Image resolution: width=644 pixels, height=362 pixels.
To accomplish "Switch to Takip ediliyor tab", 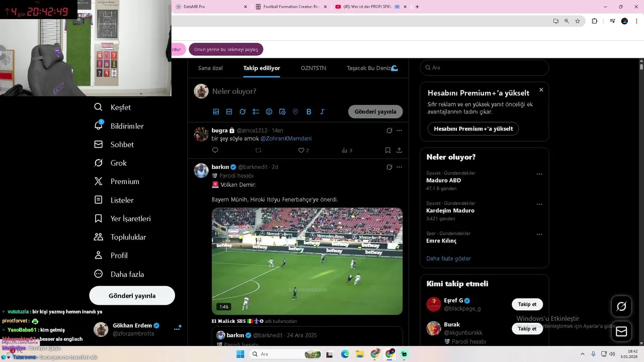I will pos(262,68).
